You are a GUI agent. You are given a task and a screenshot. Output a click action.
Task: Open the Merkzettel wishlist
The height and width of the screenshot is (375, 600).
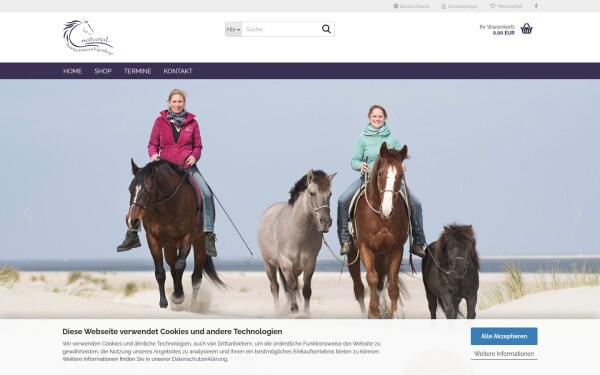coord(506,6)
